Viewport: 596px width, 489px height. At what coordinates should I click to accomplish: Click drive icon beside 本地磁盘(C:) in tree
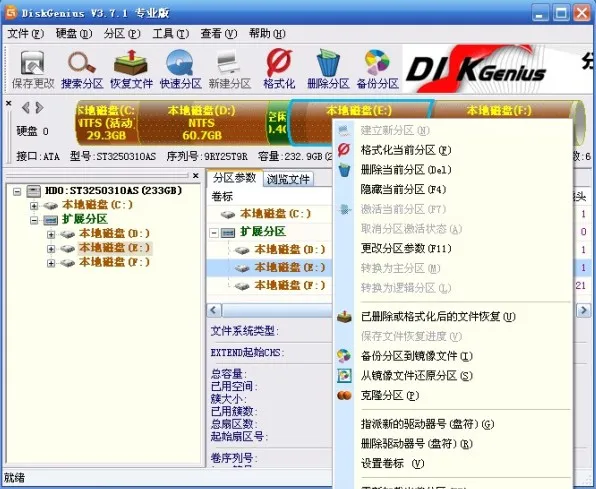(x=51, y=206)
